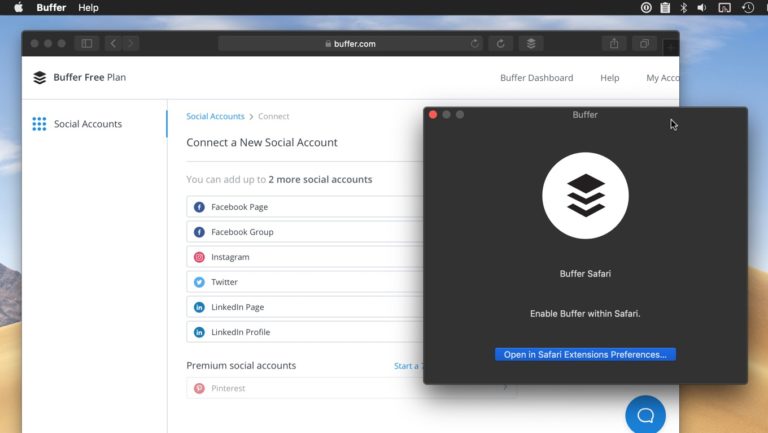The image size is (768, 433).
Task: Open Safari's show tabs overview button
Action: tap(645, 43)
